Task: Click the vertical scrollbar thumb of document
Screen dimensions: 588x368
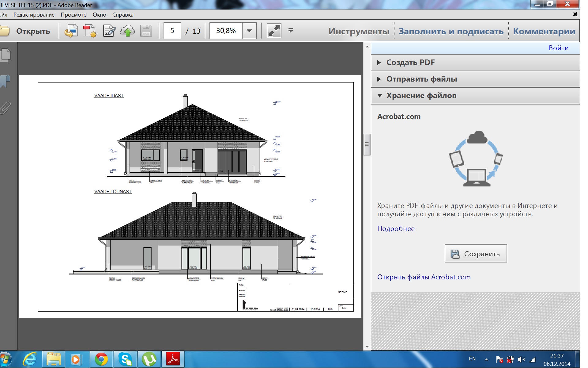Action: coord(367,144)
